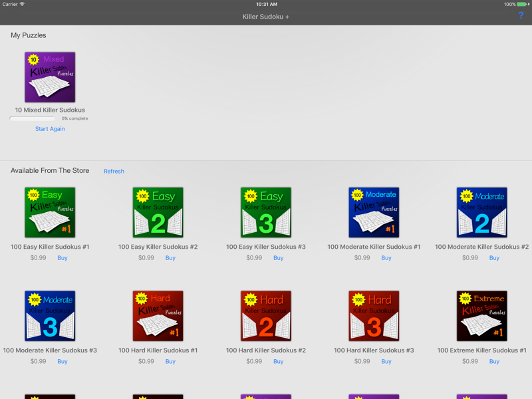Buy 100 Hard Killer Sudokus #2
532x399 pixels.
click(x=278, y=361)
